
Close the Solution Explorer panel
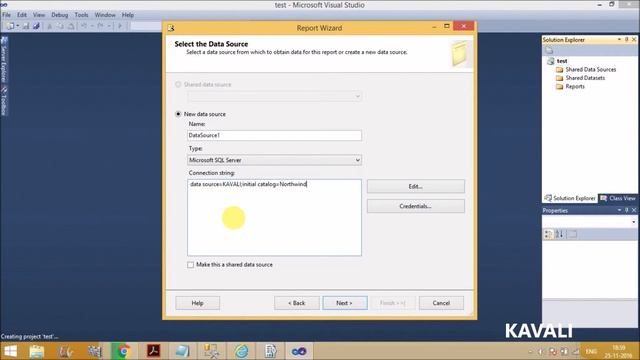(x=634, y=40)
